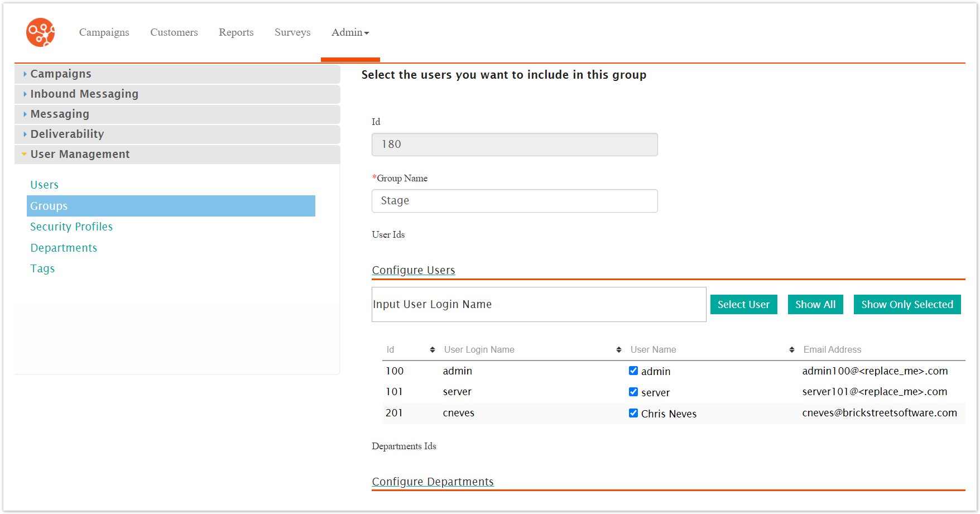
Task: Expand the Inbound Messaging section
Action: coord(84,94)
